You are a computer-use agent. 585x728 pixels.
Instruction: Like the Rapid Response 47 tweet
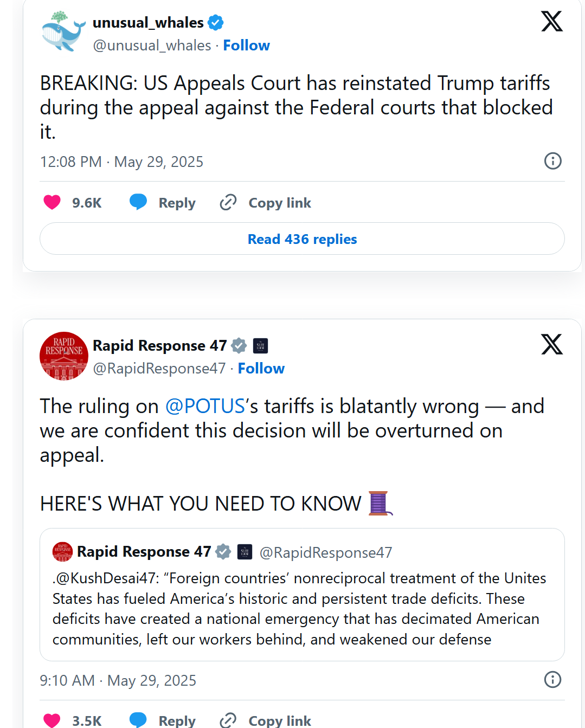52,720
